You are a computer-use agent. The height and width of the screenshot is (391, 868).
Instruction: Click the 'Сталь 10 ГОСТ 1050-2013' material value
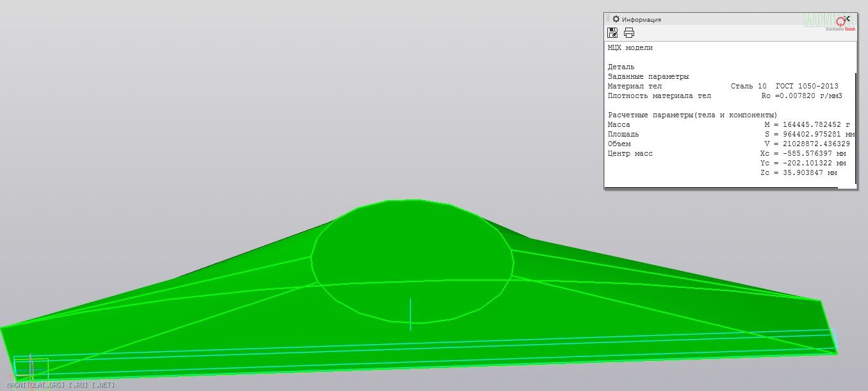[x=784, y=86]
